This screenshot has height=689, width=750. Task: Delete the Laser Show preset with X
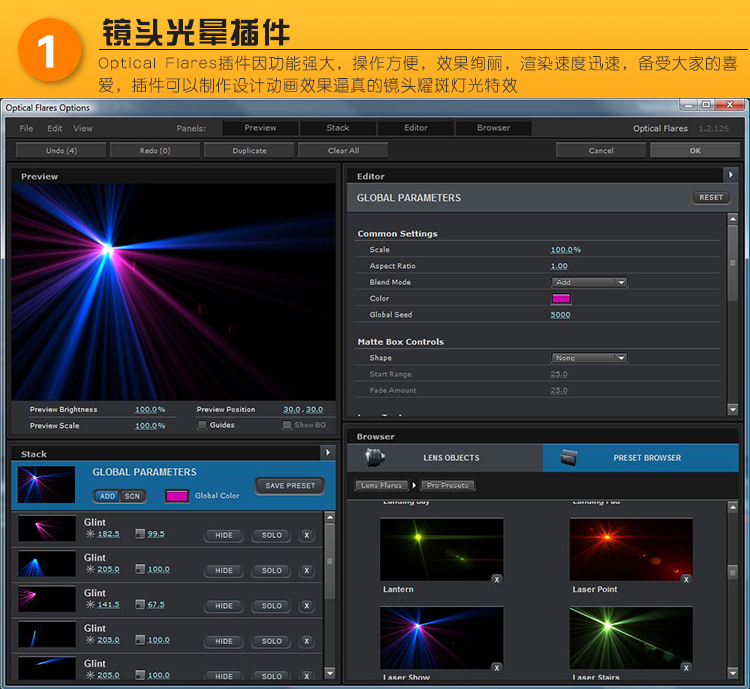[x=496, y=667]
